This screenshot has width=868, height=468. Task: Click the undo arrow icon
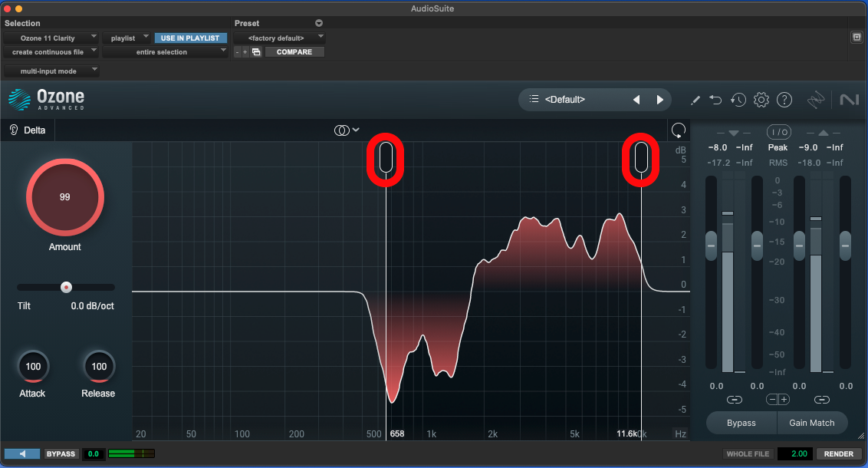tap(715, 100)
